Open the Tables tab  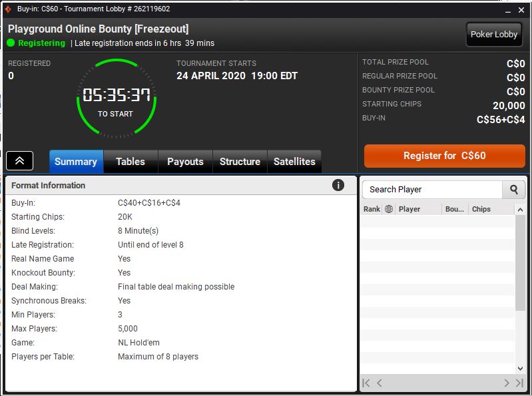(x=131, y=161)
